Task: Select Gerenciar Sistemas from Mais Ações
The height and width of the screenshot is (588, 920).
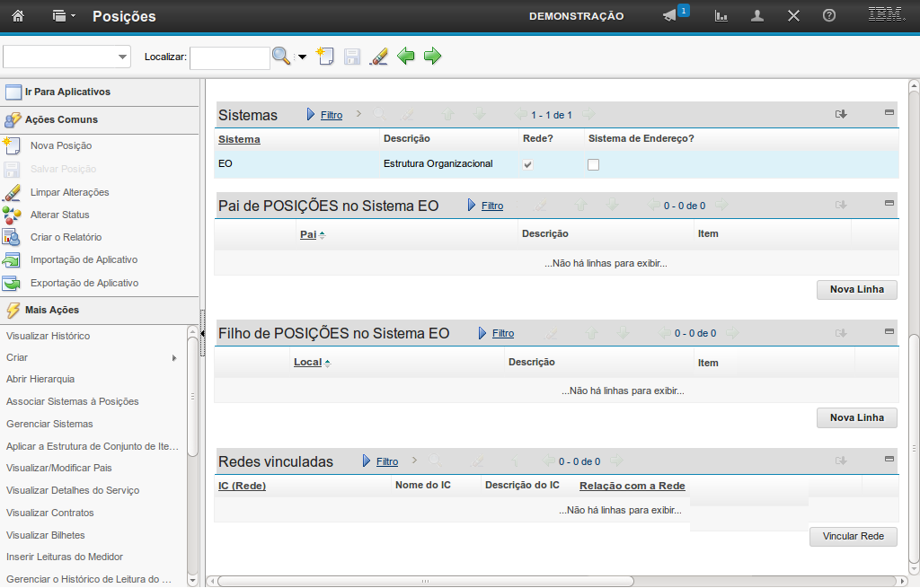Action: coord(49,424)
